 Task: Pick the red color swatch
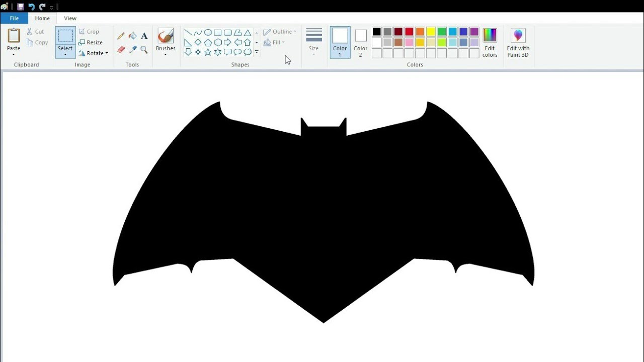click(x=409, y=32)
